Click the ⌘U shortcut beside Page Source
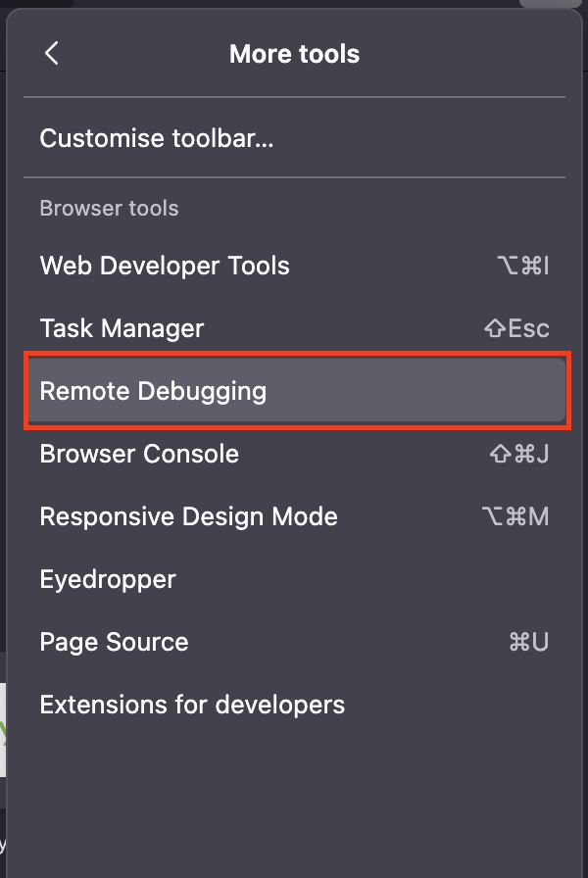588x878 pixels. click(x=528, y=642)
